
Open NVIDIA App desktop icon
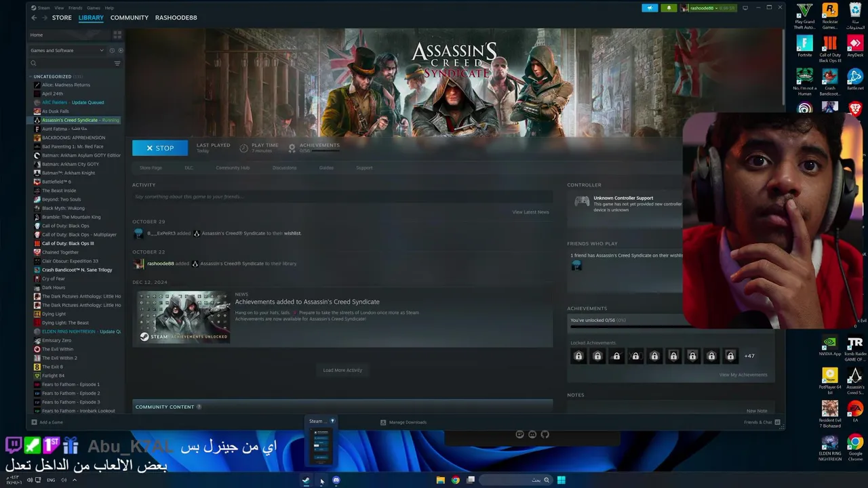pos(830,345)
